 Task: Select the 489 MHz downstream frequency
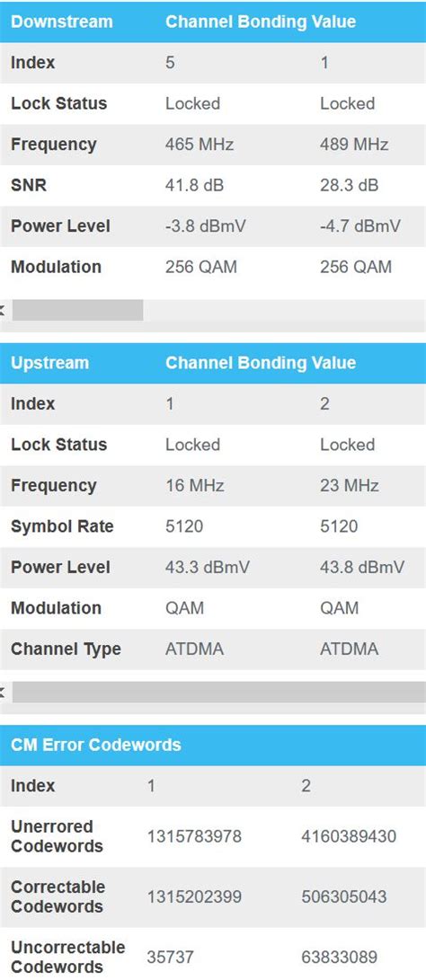pyautogui.click(x=354, y=145)
